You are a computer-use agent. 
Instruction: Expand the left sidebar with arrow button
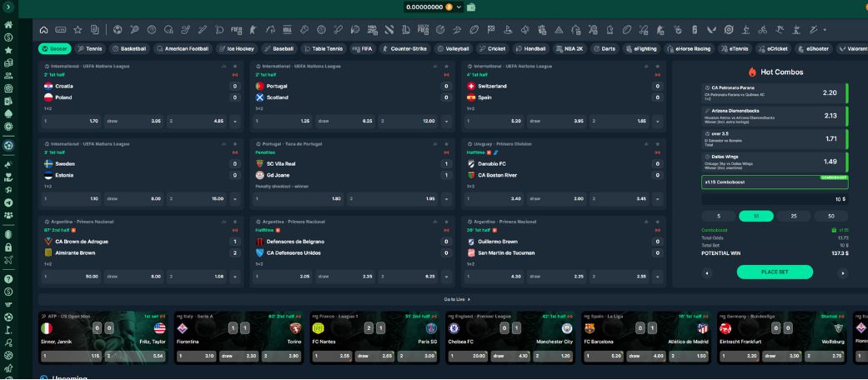pos(8,7)
